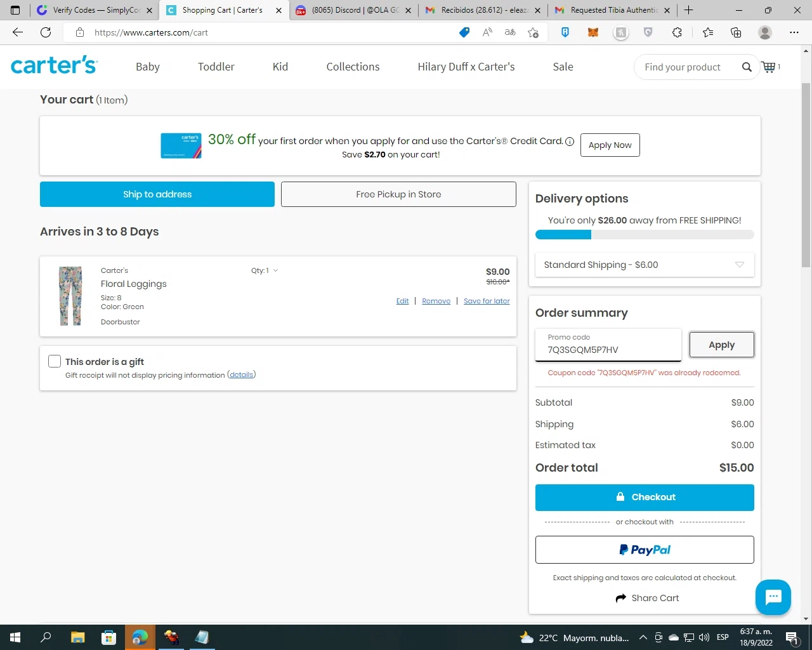Open the Standard Shipping - $6.00 dropdown
The width and height of the screenshot is (812, 650).
[645, 265]
